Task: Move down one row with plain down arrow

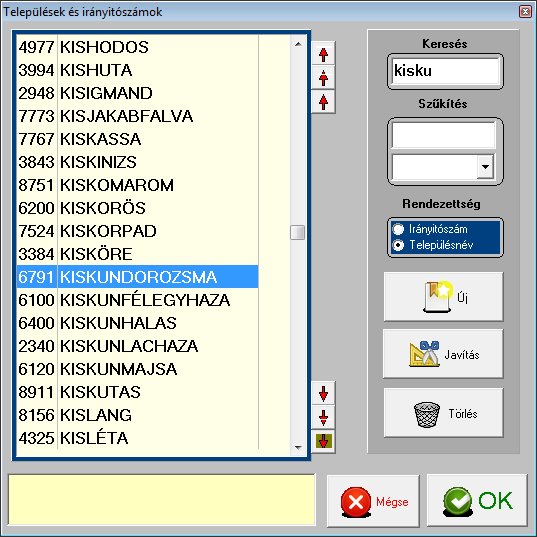Action: (x=323, y=393)
